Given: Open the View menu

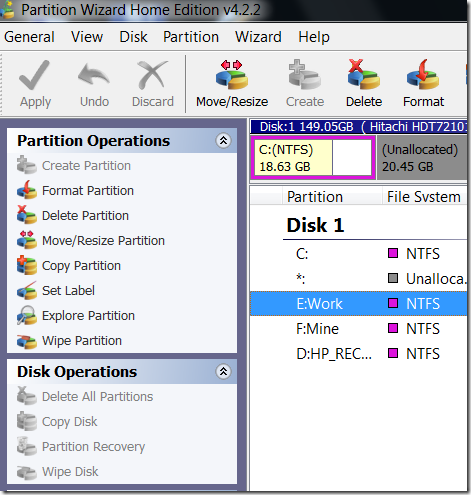Looking at the screenshot, I should (x=87, y=37).
